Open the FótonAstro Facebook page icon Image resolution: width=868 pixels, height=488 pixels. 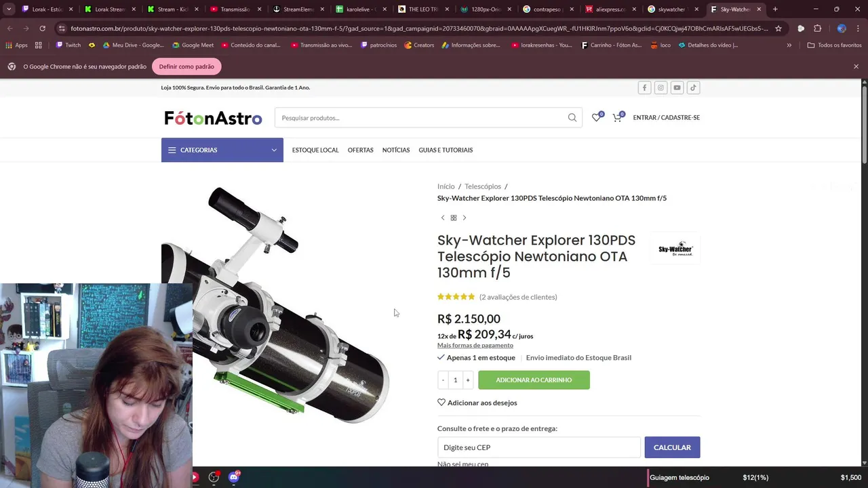point(644,87)
